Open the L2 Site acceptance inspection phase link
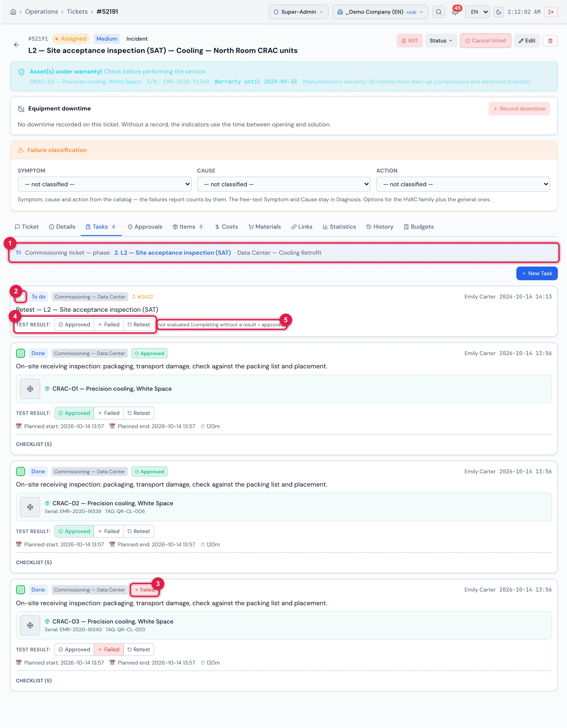Viewport: 567px width, 728px height. click(x=173, y=253)
